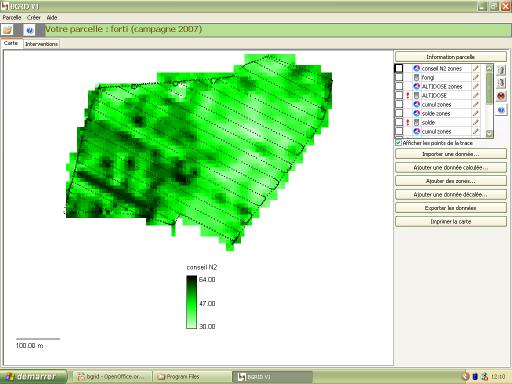Click the blue help icon in toolbar
The width and height of the screenshot is (512, 384).
30,30
